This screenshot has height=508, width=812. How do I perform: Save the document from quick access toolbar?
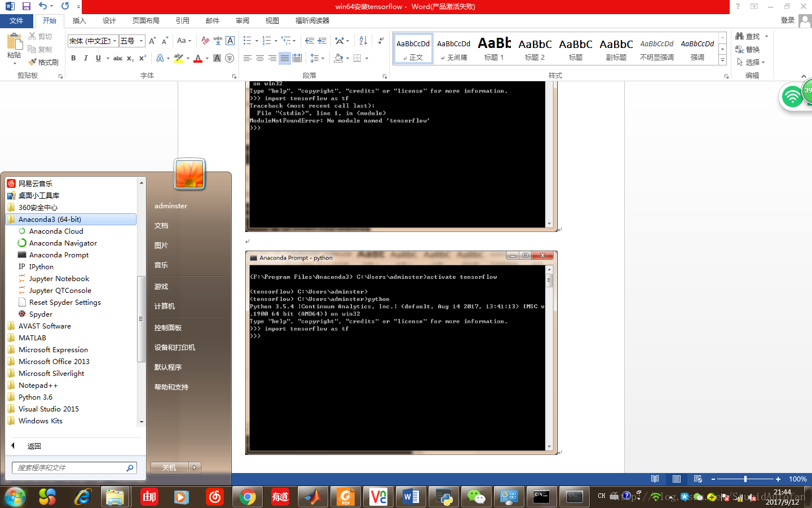tap(27, 6)
